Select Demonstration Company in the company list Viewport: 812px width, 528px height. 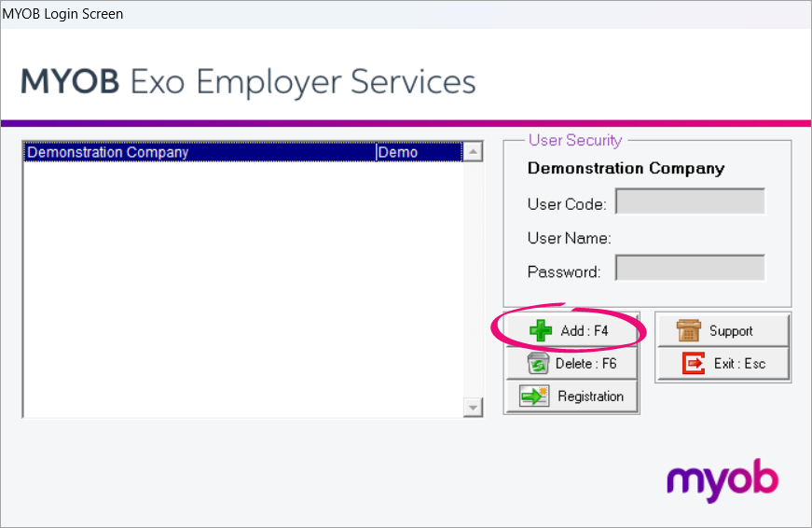(199, 152)
